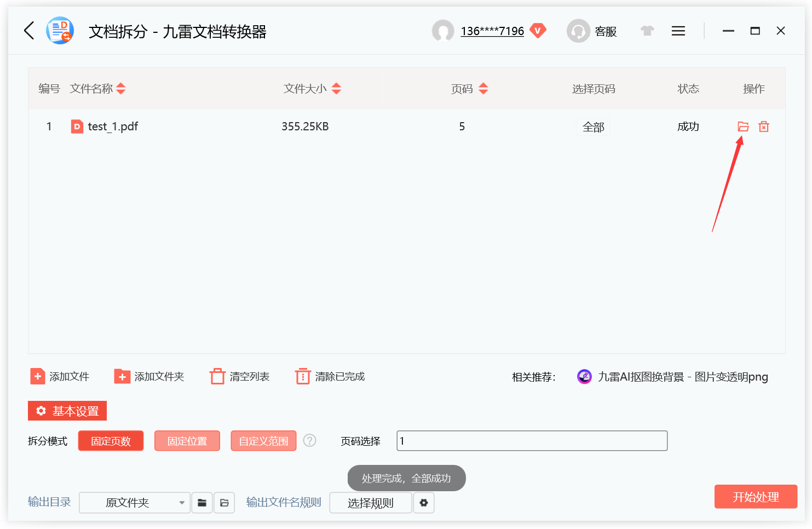The height and width of the screenshot is (529, 812).
Task: Open the skin/theme shirt icon
Action: [647, 31]
